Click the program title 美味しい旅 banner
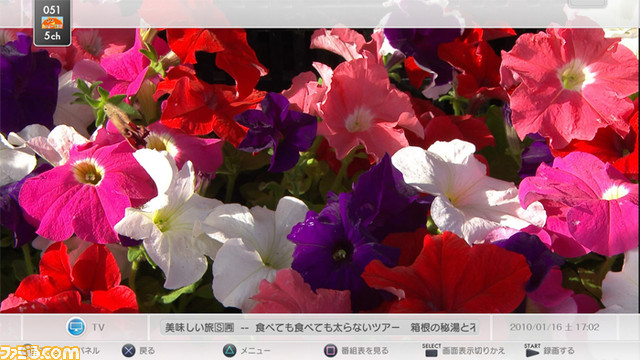The height and width of the screenshot is (360, 640). (x=320, y=327)
